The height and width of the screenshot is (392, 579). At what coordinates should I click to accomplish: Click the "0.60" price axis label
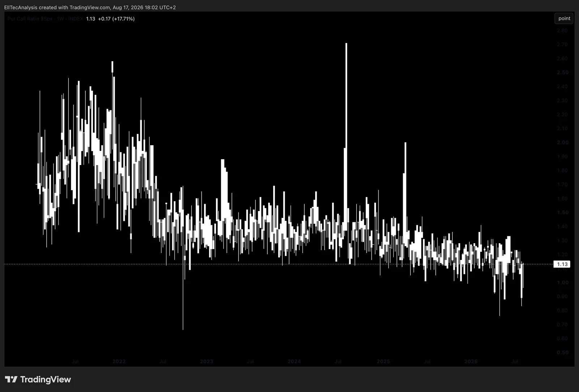[562, 339]
